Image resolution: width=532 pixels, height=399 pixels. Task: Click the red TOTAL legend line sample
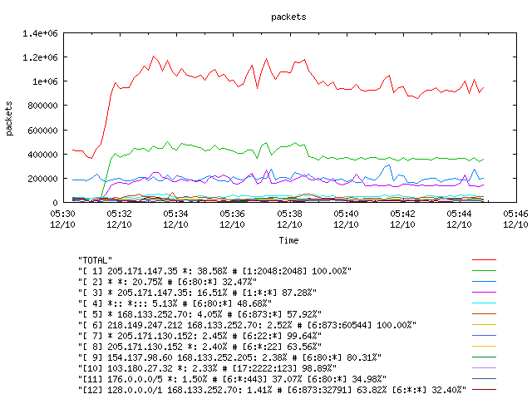click(x=484, y=259)
